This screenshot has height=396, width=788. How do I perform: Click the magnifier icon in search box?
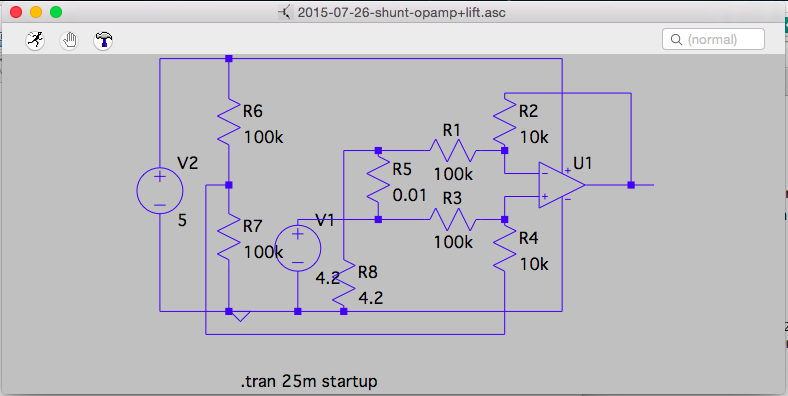click(x=677, y=39)
